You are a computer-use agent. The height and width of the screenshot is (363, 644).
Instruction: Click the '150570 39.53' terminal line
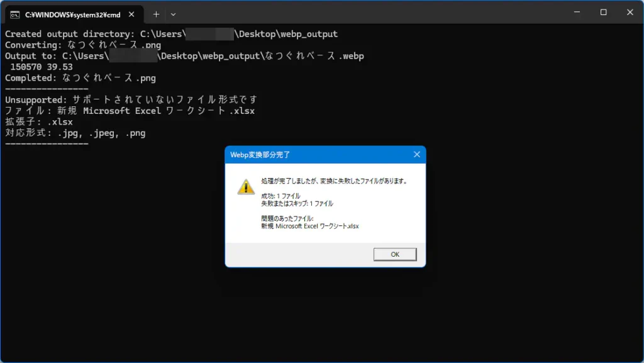[x=42, y=67]
